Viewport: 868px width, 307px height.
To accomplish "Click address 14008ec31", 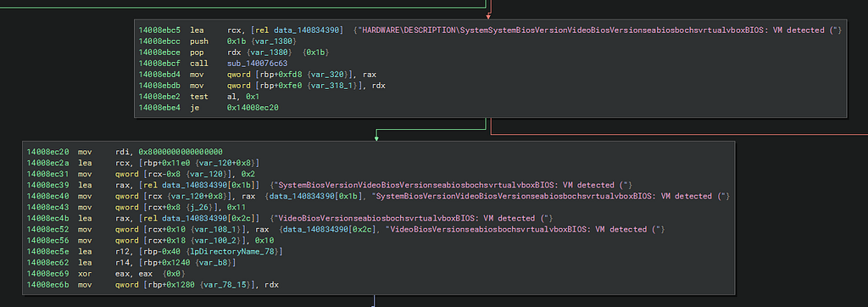I will [x=49, y=174].
